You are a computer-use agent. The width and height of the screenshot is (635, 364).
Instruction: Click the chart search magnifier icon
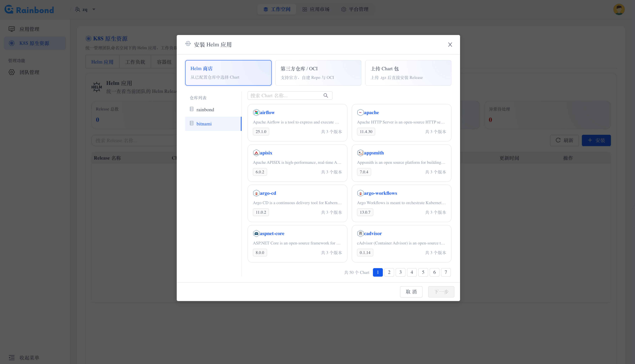coord(326,96)
